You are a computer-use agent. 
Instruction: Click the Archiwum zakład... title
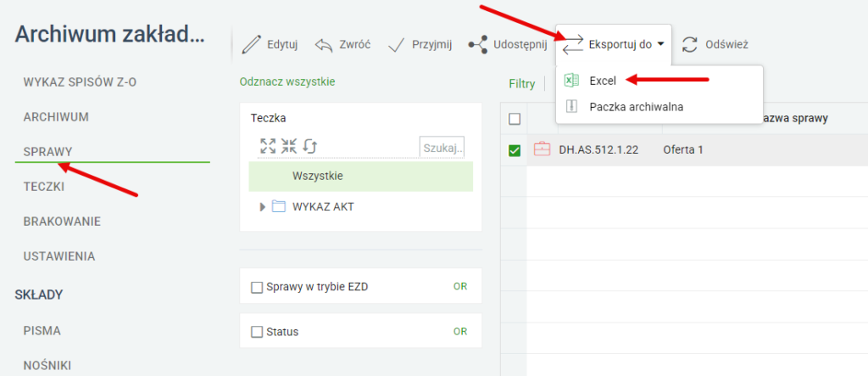point(109,35)
